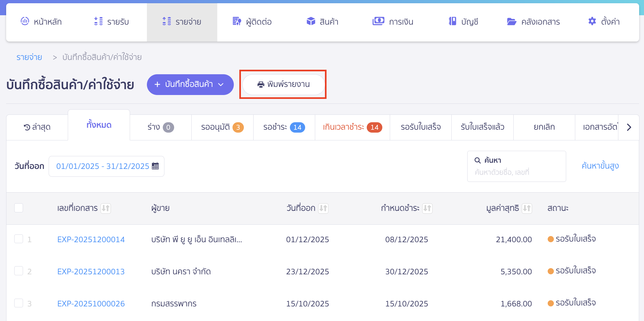Click the printer icon on พิมพ์รายงาน
This screenshot has width=644, height=321.
[260, 84]
